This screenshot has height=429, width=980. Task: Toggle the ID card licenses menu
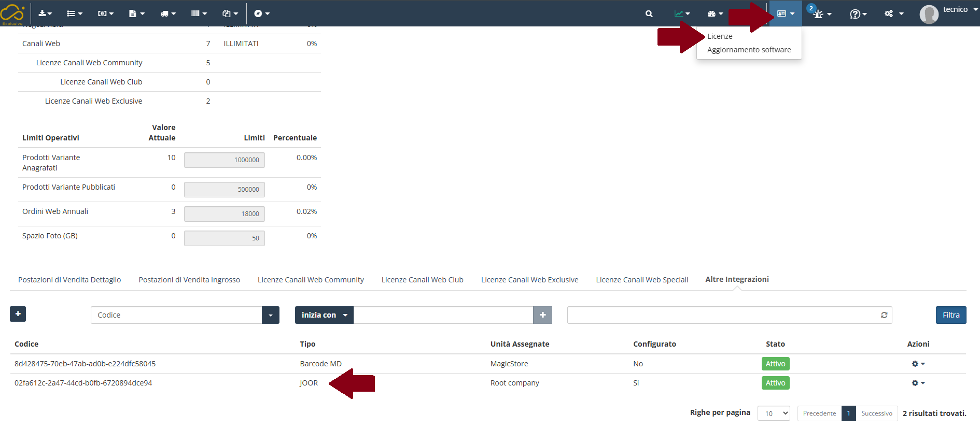point(786,13)
